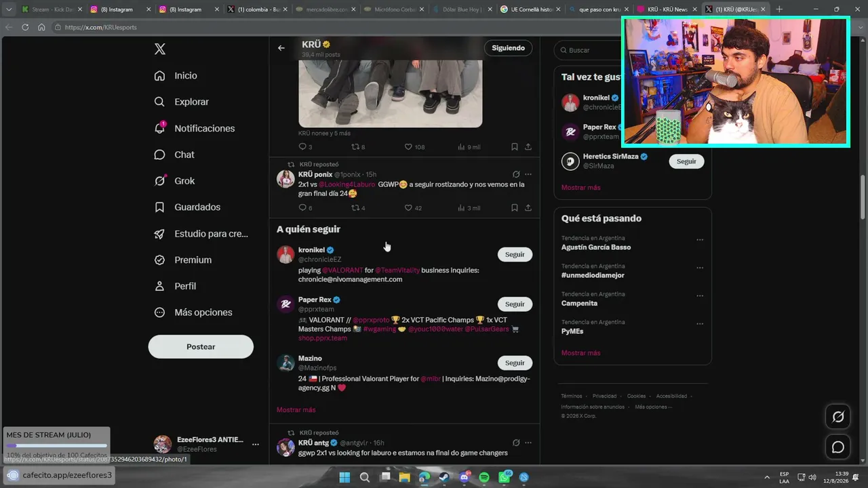Open more options on KRÜ antg's post
Viewport: 868px width, 488px height.
[528, 443]
